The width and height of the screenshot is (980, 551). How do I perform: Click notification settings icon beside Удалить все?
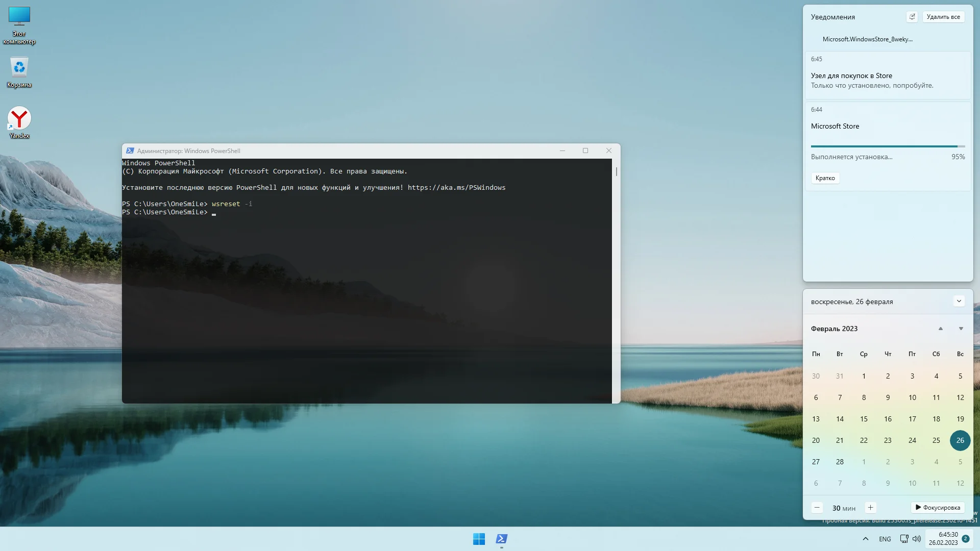pyautogui.click(x=912, y=17)
